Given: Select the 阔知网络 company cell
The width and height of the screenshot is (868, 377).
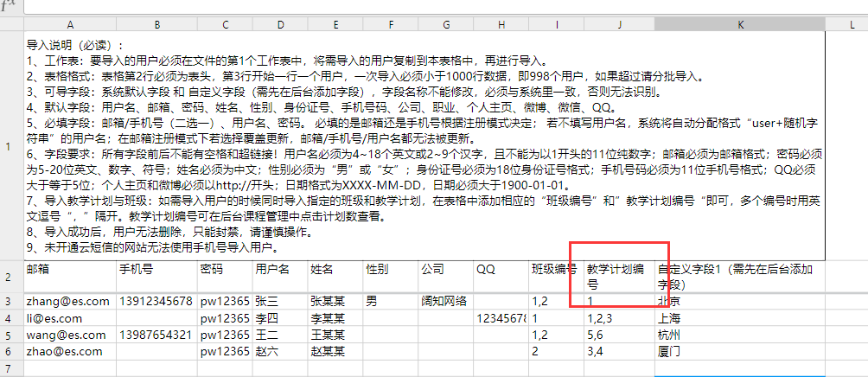Looking at the screenshot, I should (445, 302).
